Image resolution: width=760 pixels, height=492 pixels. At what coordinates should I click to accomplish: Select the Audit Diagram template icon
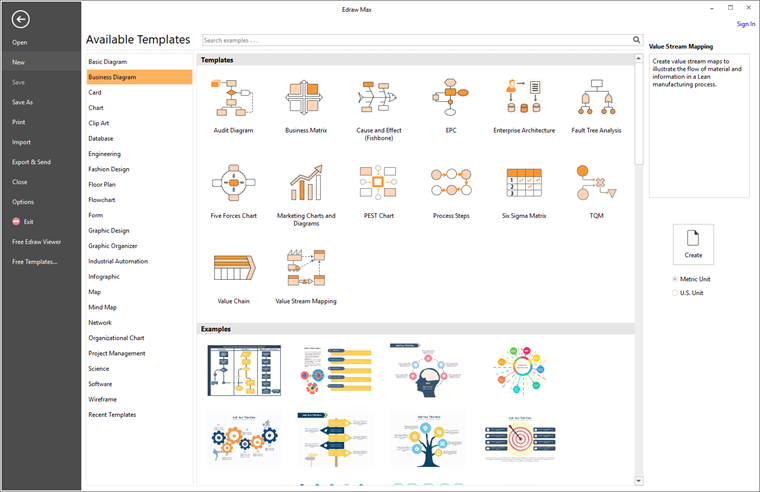tap(233, 98)
